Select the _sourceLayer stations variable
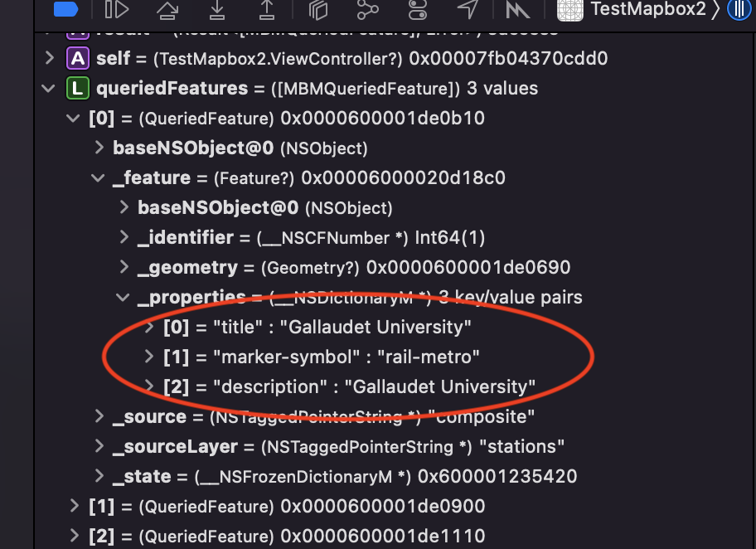The image size is (756, 549). (x=332, y=446)
